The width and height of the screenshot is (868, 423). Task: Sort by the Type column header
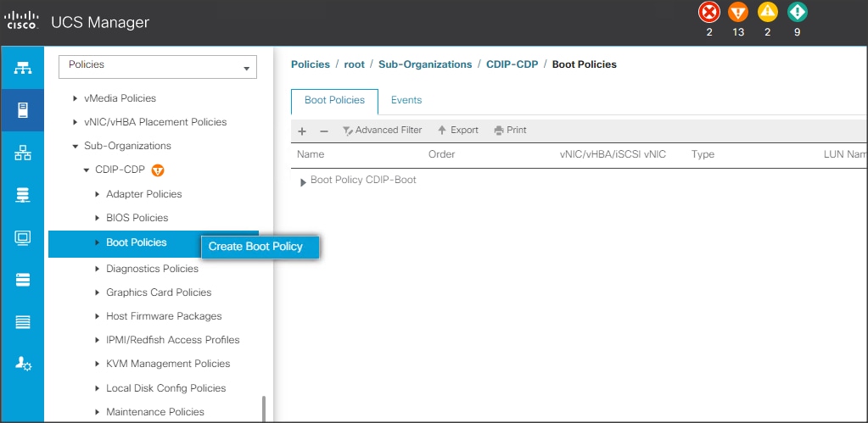coord(703,154)
